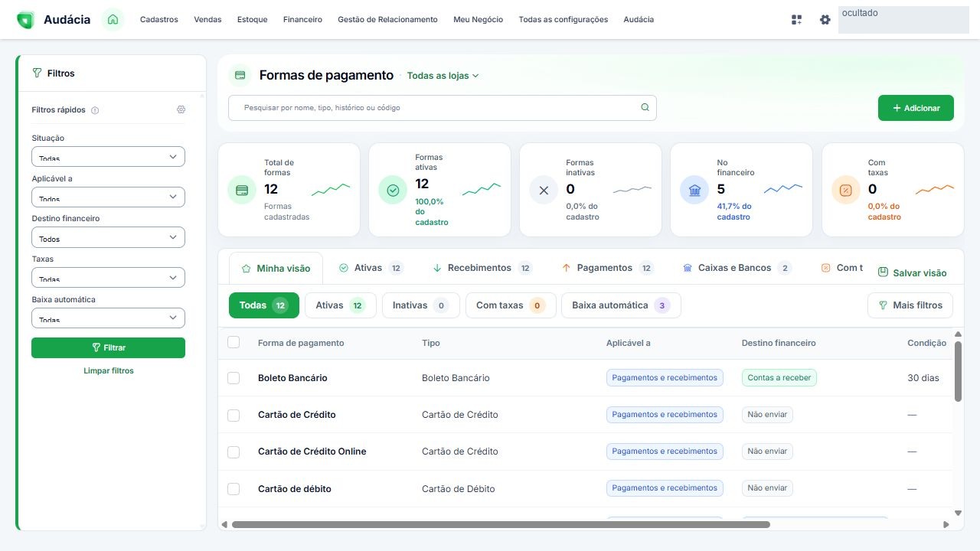The height and width of the screenshot is (551, 980).
Task: Select all rows with header checkbox
Action: pyautogui.click(x=234, y=342)
